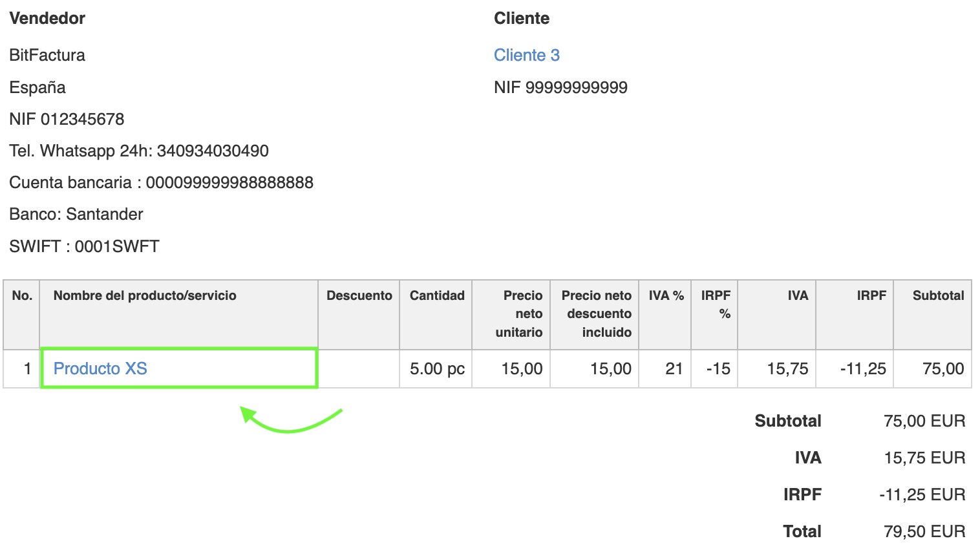Image resolution: width=980 pixels, height=552 pixels.
Task: Click the vendor NIF 012345678 line
Action: coord(67,119)
